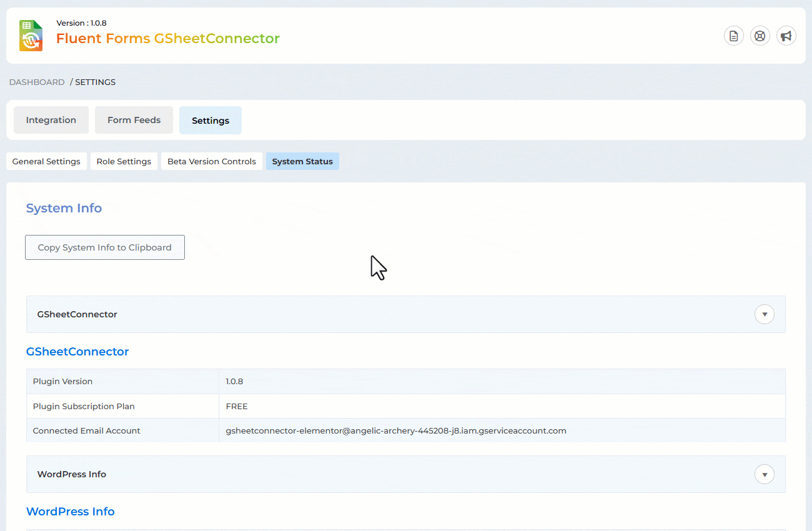
Task: Open the Form Feeds tab
Action: pyautogui.click(x=134, y=120)
